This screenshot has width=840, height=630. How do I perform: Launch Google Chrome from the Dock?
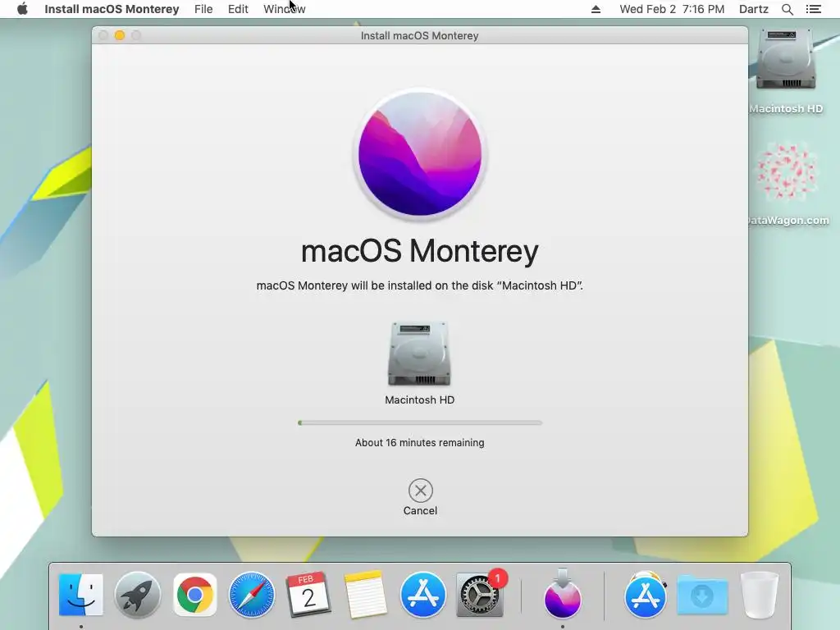(195, 595)
